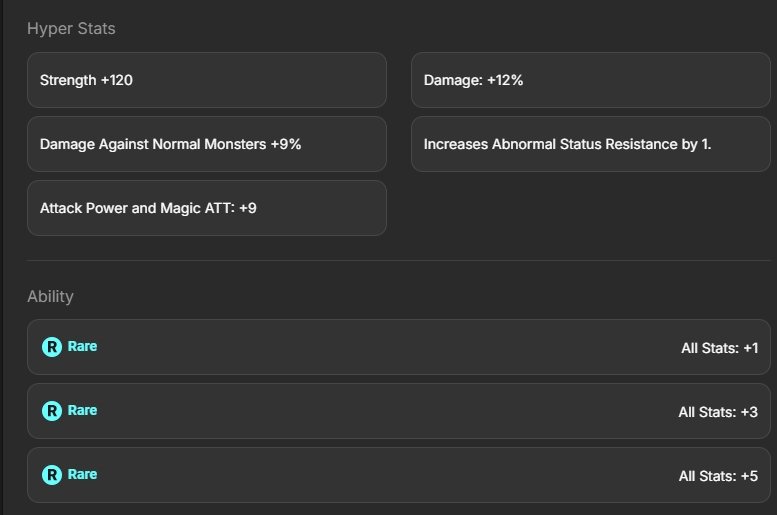Click the Rare icon beside All Stats: +3
This screenshot has width=777, height=515.
click(x=52, y=411)
